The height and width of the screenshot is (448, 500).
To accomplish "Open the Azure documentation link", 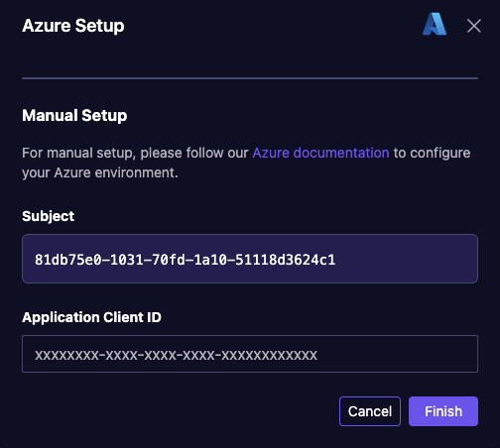I will point(320,153).
